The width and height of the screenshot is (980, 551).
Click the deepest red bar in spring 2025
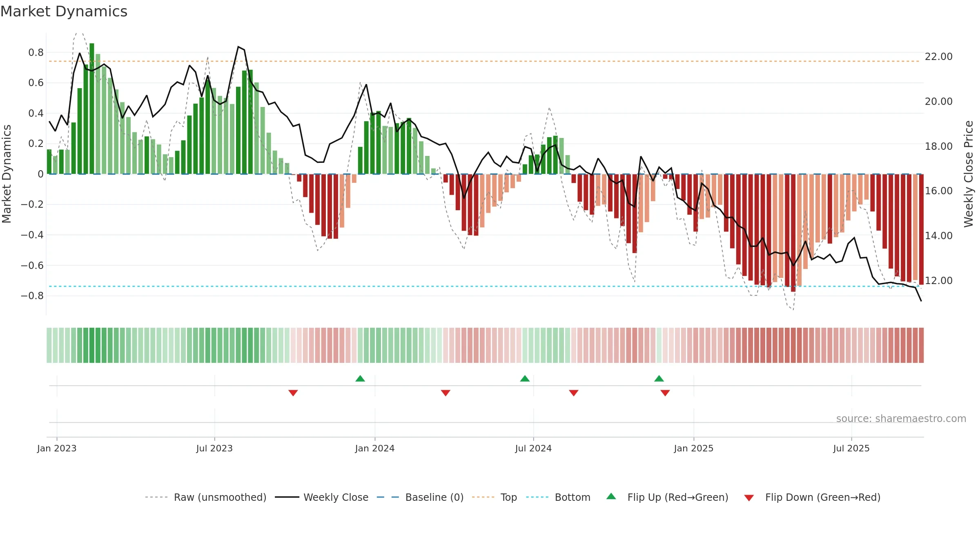tap(793, 233)
